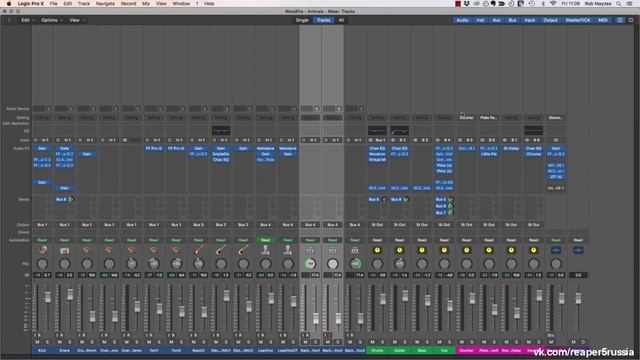Screen dimensions: 640x360
Task: Click the Wi-Fi status icon
Action: click(x=553, y=4)
